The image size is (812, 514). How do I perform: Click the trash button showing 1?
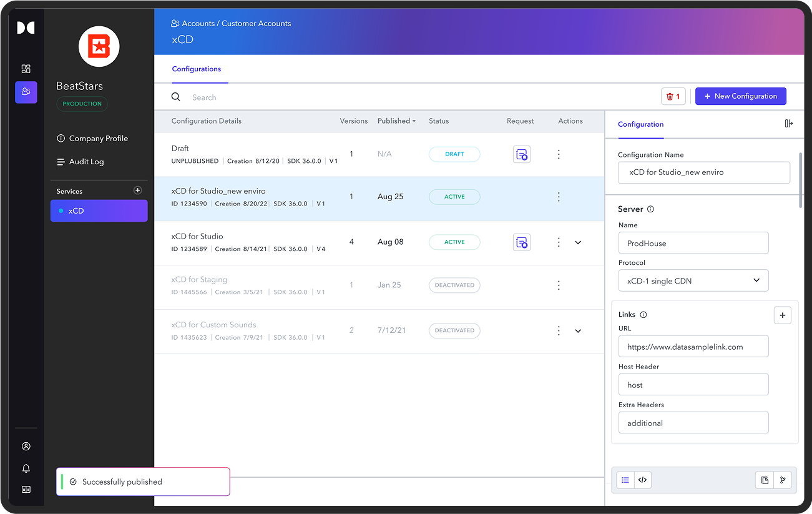pyautogui.click(x=673, y=96)
